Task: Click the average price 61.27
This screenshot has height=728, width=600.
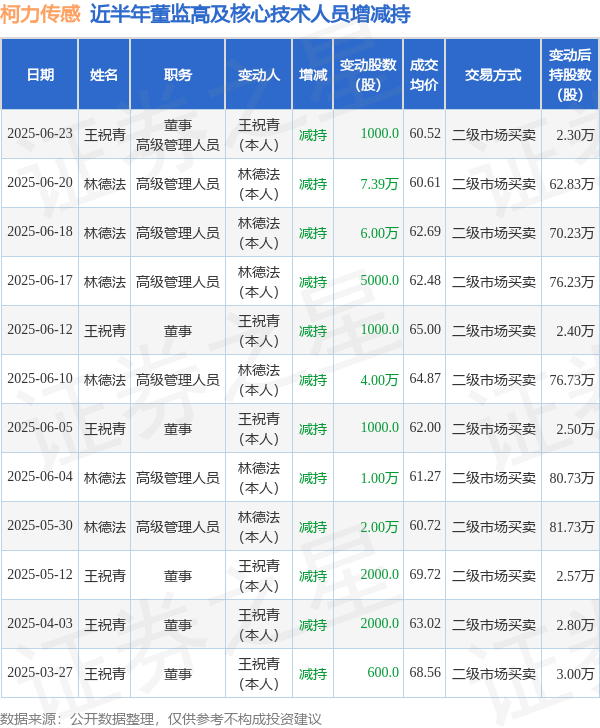Action: [424, 476]
